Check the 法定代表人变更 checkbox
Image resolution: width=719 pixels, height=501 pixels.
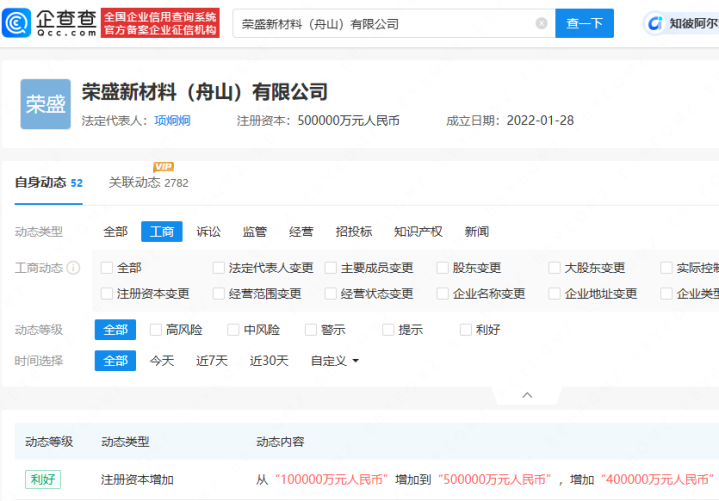pyautogui.click(x=219, y=268)
